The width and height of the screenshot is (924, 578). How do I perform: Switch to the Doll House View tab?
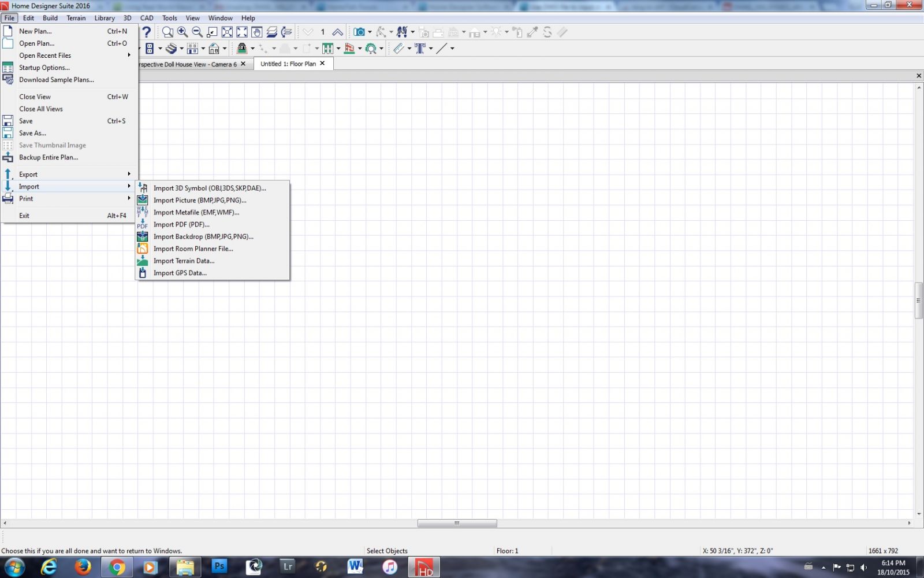click(x=188, y=64)
